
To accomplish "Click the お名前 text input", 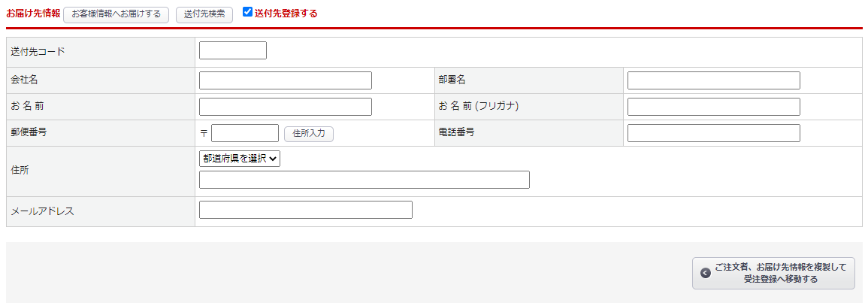I will click(x=285, y=107).
